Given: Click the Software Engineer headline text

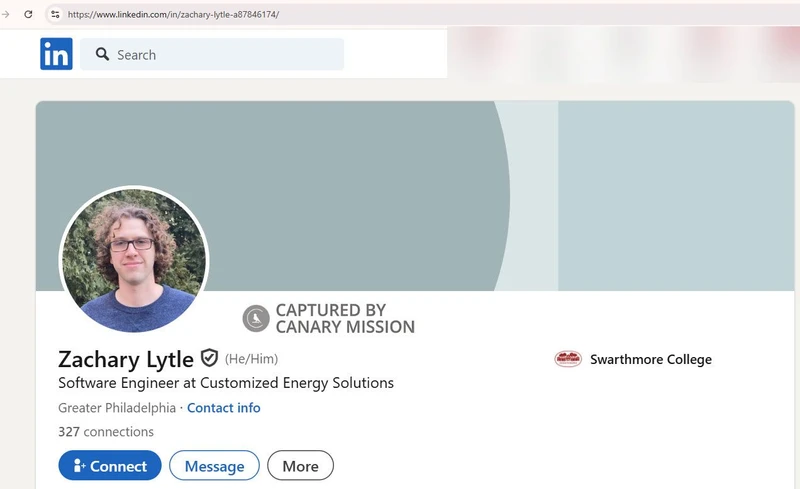Looking at the screenshot, I should point(226,383).
